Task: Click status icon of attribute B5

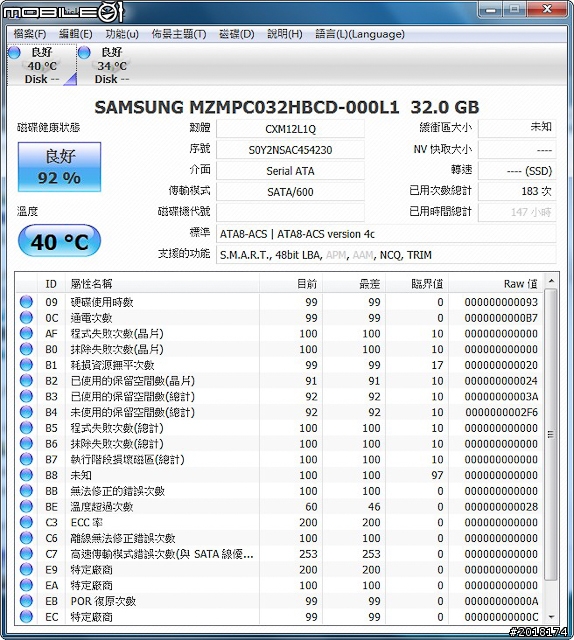Action: [x=26, y=428]
